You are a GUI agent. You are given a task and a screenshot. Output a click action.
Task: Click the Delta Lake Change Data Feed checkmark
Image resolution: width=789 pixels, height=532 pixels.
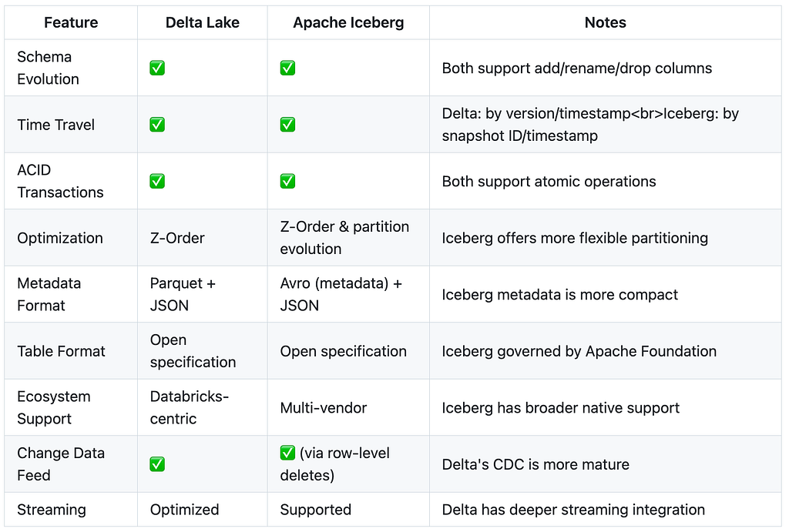point(157,464)
